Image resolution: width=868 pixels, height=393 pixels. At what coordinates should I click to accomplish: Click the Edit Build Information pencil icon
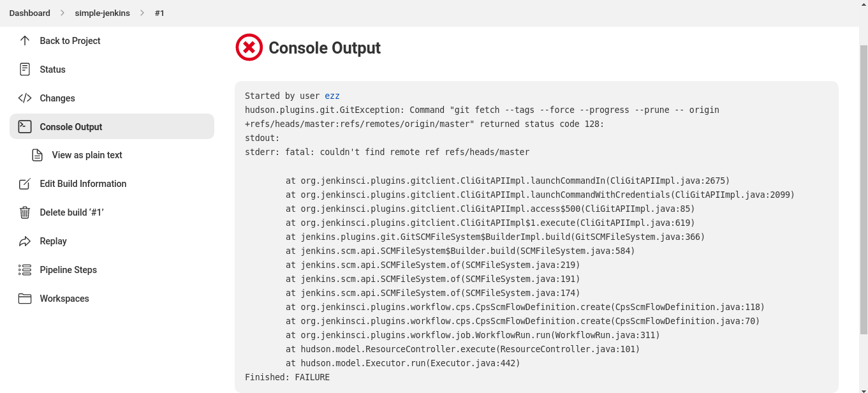coord(24,184)
